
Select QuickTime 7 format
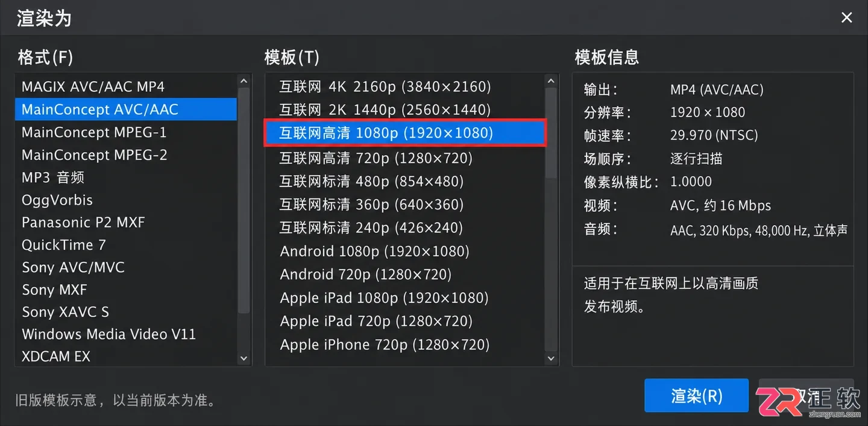[126, 245]
